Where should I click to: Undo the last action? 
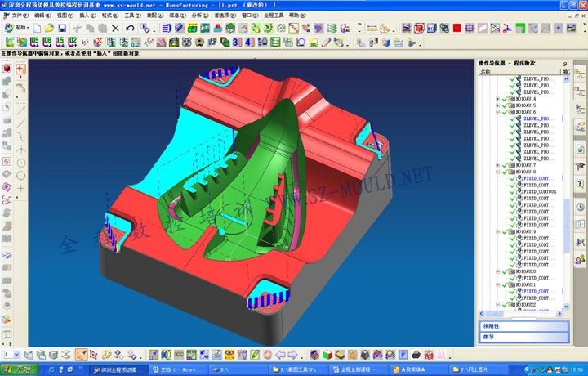pyautogui.click(x=130, y=28)
